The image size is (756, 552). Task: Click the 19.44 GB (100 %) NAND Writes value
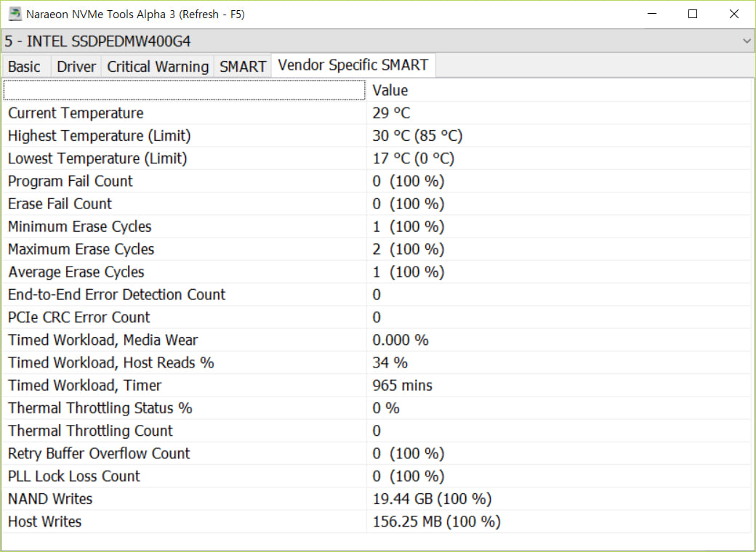coord(432,498)
